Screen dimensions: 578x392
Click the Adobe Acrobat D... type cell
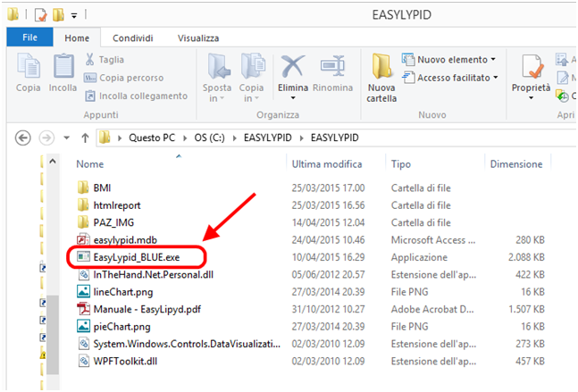[432, 309]
